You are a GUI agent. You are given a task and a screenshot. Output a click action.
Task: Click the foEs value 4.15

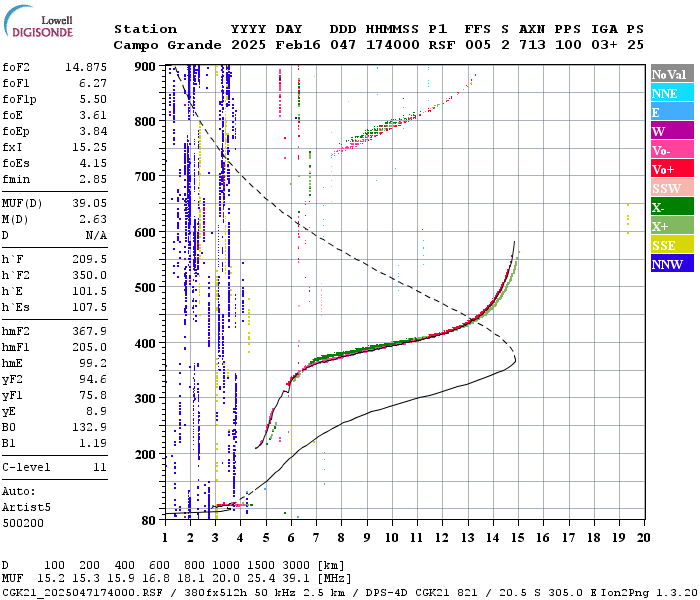pos(93,163)
